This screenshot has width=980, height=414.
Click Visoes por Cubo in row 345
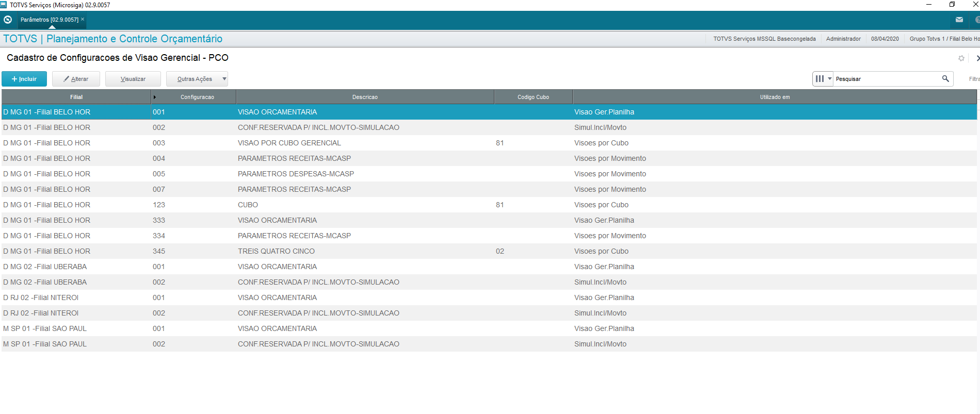[601, 251]
